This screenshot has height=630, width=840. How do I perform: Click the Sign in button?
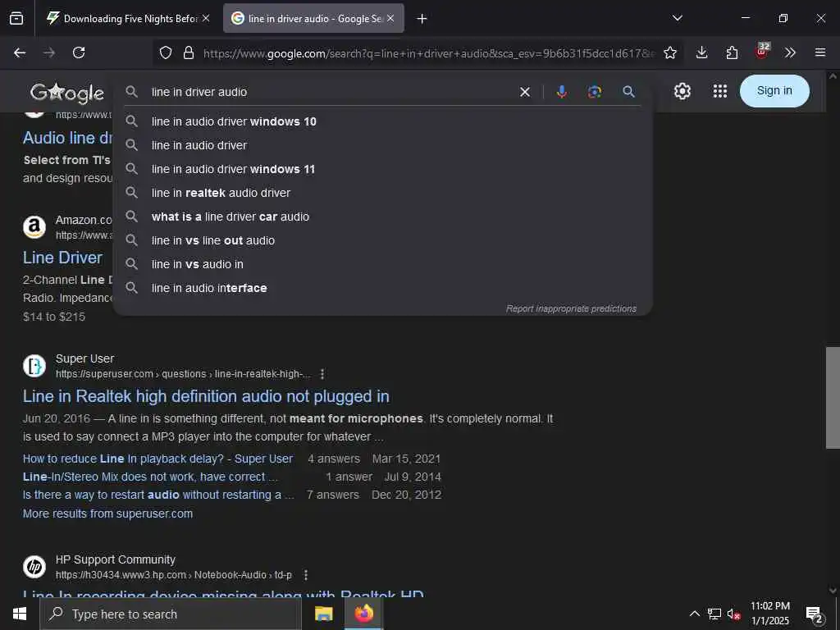pos(774,91)
